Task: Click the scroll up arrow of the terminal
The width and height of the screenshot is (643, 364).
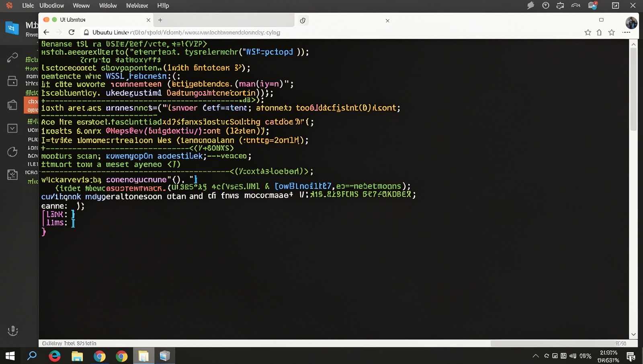Action: (633, 44)
